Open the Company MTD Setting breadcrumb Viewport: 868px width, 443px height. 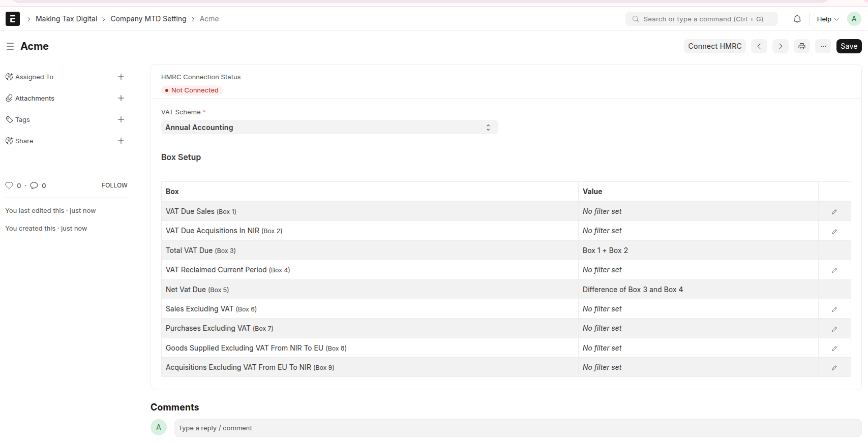pyautogui.click(x=148, y=19)
